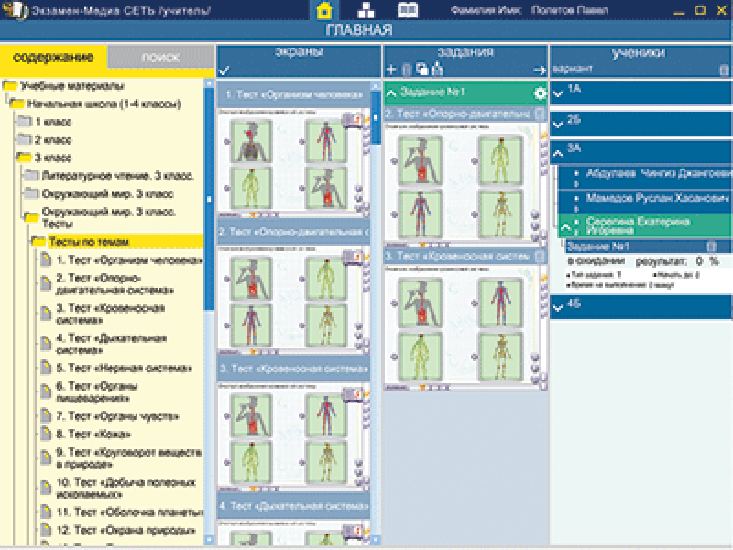The height and width of the screenshot is (550, 733).
Task: Collapse class group 3А
Action: coord(558,153)
